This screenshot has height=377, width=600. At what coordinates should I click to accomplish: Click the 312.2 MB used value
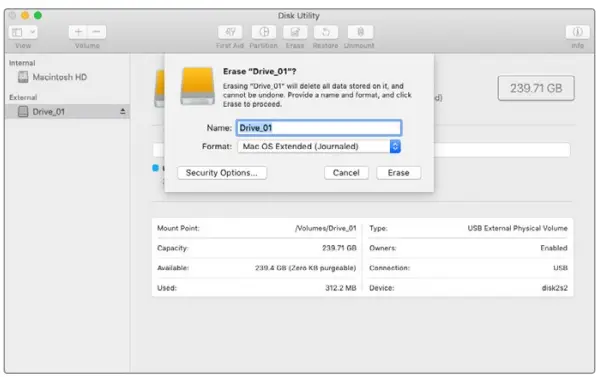pos(341,288)
